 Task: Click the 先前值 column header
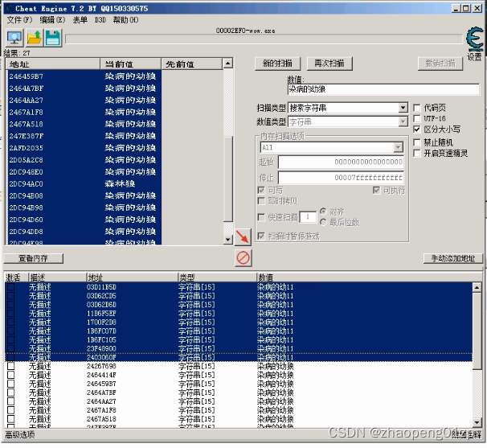(x=192, y=64)
